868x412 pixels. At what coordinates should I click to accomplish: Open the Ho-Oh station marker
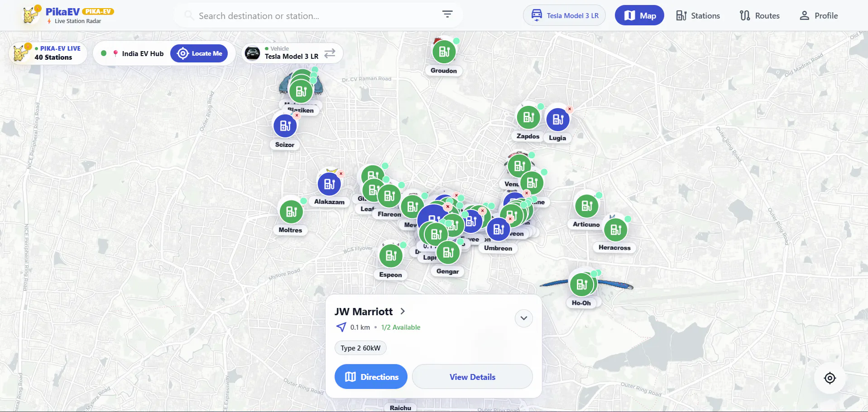582,284
